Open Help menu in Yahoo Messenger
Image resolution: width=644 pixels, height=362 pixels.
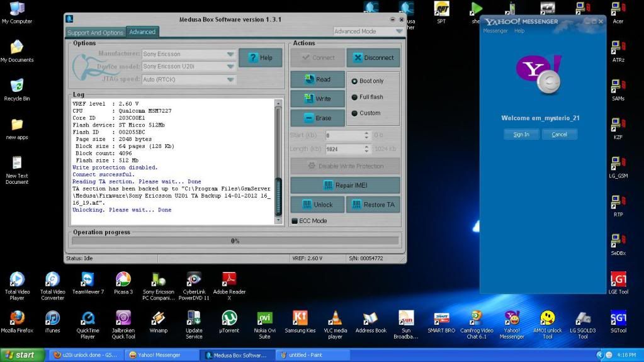click(x=519, y=31)
